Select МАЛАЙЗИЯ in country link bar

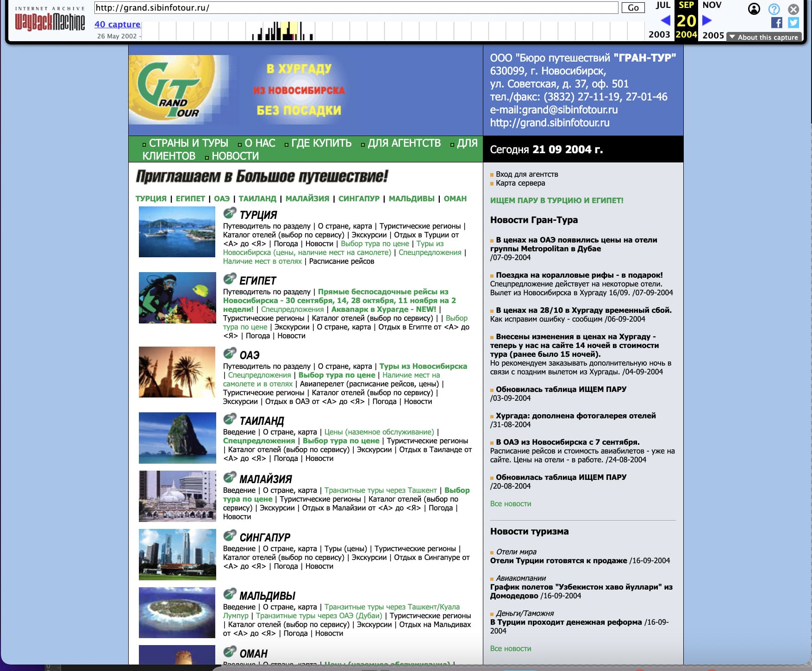[x=307, y=199]
